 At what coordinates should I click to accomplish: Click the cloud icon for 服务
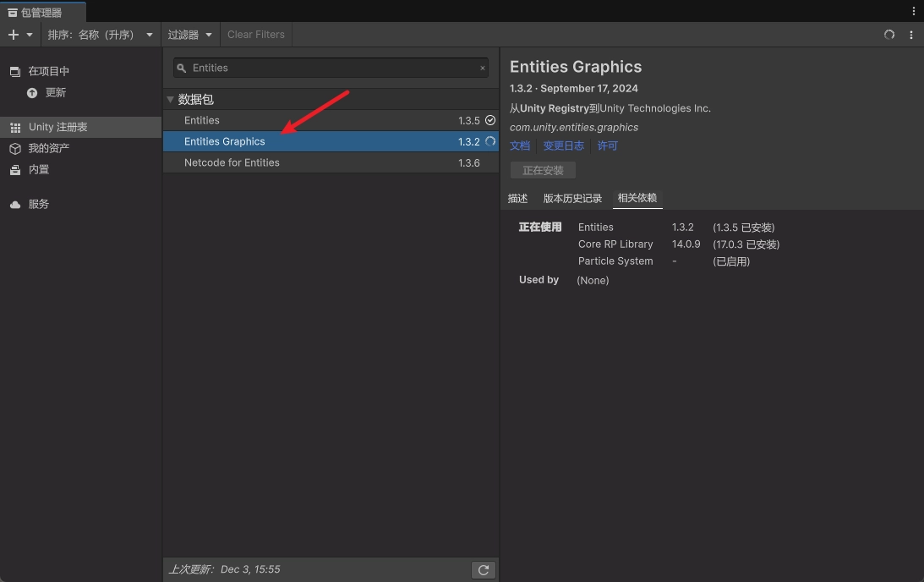[15, 205]
